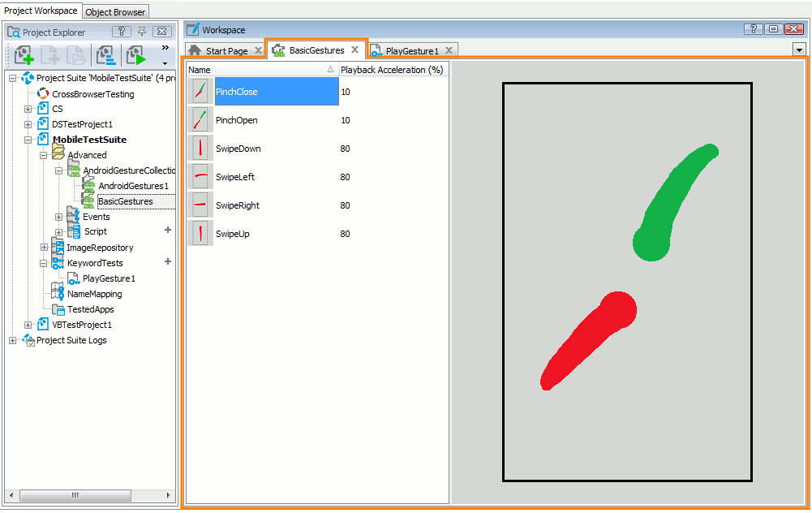Show more toolbar buttons via double chevron
Screen dimensions: 812x513
click(x=165, y=48)
